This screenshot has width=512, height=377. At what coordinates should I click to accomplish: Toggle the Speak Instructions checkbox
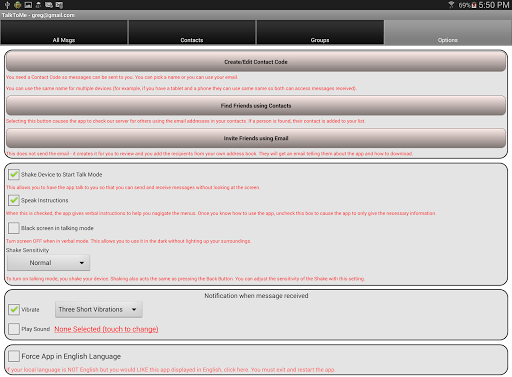(x=14, y=200)
